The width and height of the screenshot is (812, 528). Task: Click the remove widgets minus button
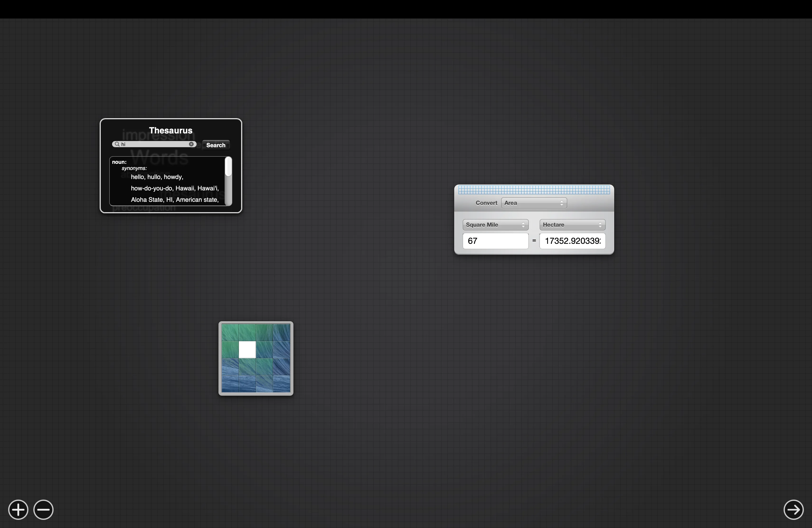pos(43,509)
